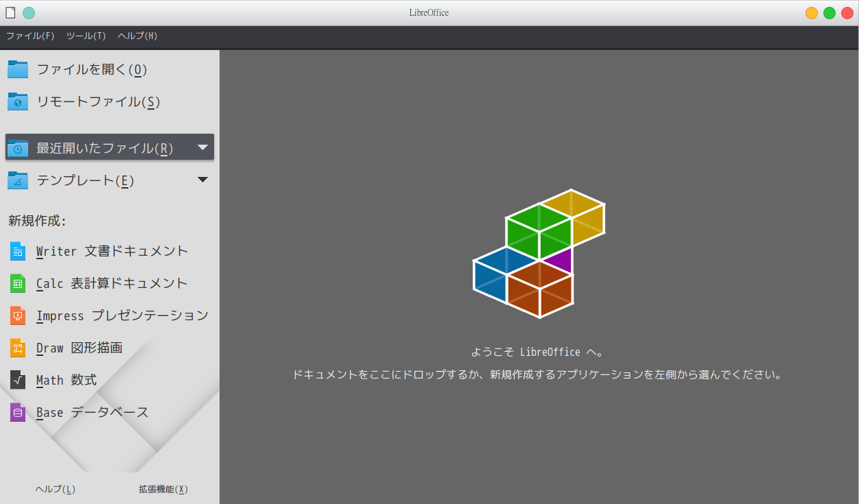This screenshot has height=504, width=859.
Task: Click the Draw drawing icon
Action: pos(18,348)
